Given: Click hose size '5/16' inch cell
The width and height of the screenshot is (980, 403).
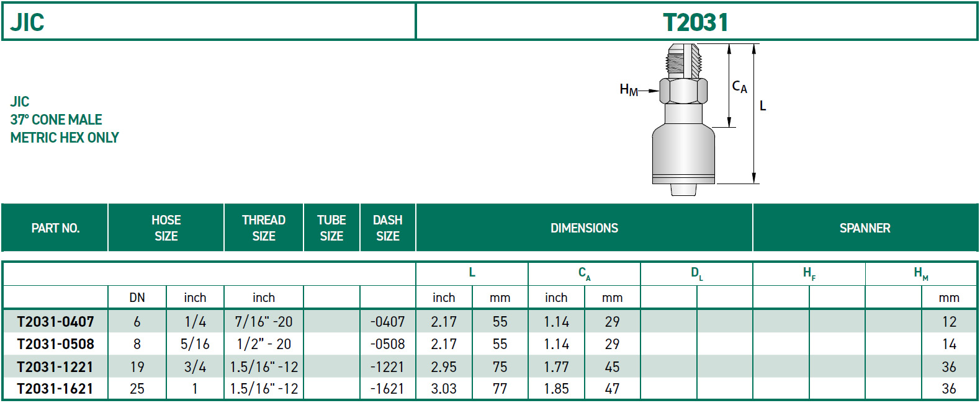Looking at the screenshot, I should click(x=195, y=344).
